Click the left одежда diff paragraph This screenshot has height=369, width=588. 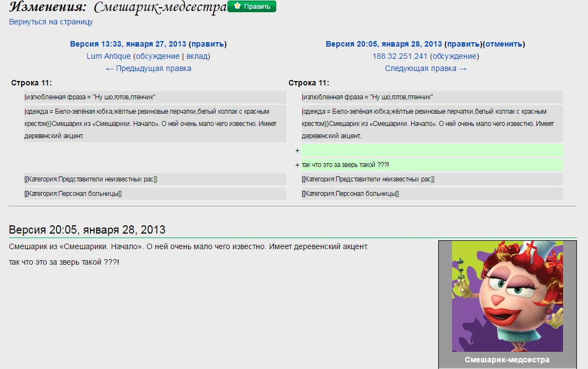tap(155, 124)
